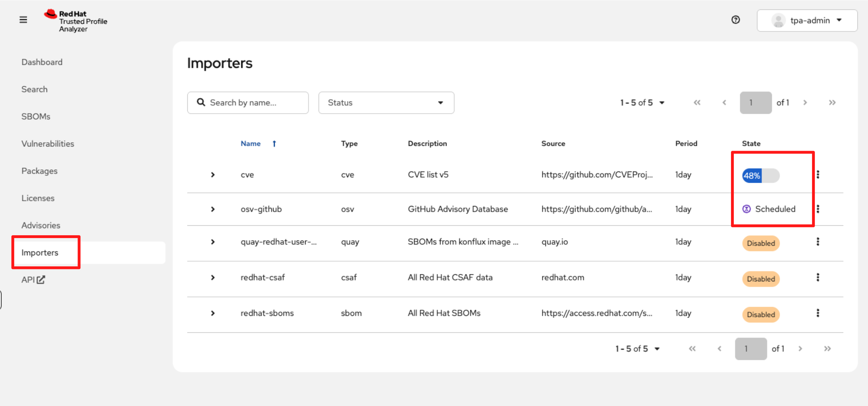Image resolution: width=868 pixels, height=406 pixels.
Task: Open the hamburger navigation menu
Action: coord(23,20)
